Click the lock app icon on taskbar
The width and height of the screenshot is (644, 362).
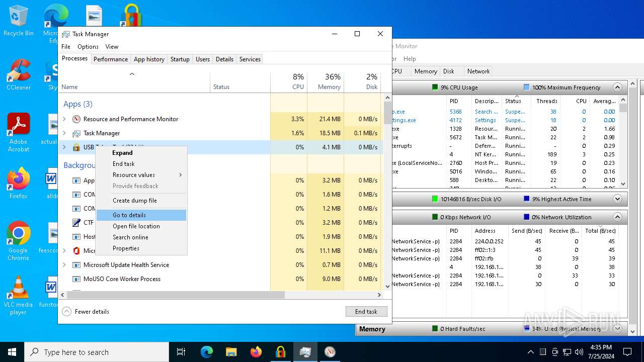point(280,352)
